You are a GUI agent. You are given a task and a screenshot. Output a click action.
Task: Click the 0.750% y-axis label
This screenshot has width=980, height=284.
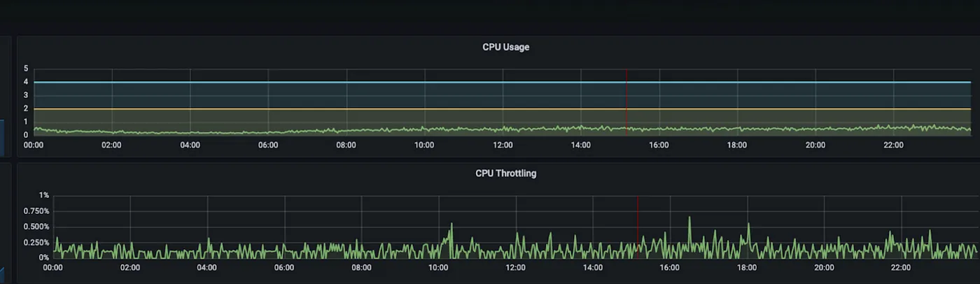pos(36,211)
